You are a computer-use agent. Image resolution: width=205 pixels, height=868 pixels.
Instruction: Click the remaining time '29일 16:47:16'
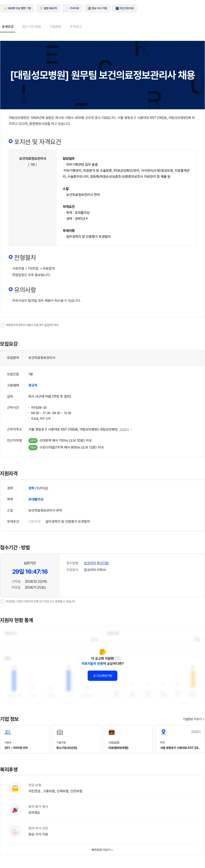pos(30,572)
